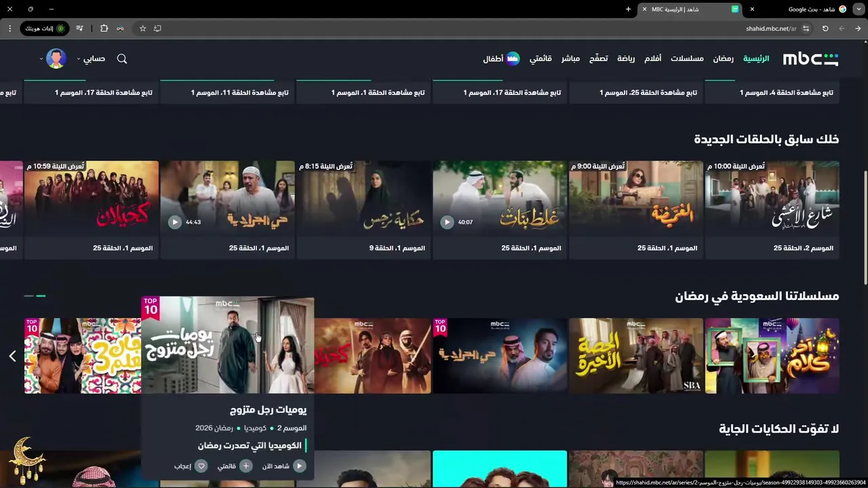Open the الغميضة new episode thumbnail
This screenshot has width=868, height=488.
tap(635, 198)
